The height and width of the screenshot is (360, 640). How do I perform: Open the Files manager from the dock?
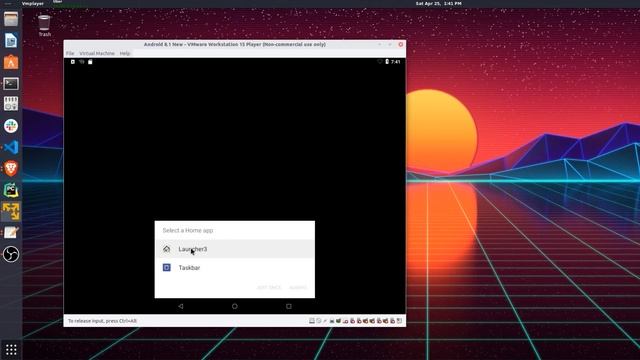pos(11,19)
